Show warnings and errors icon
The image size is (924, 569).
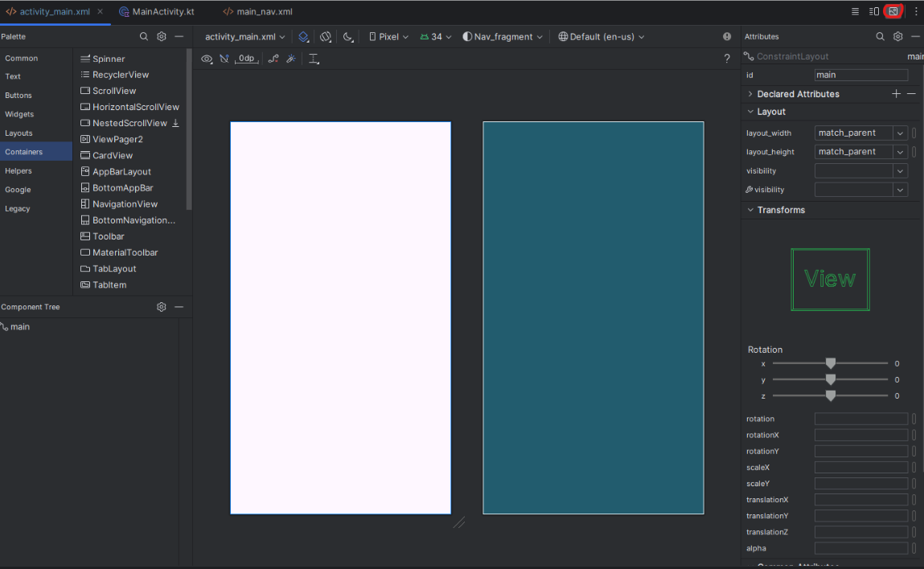click(x=727, y=36)
